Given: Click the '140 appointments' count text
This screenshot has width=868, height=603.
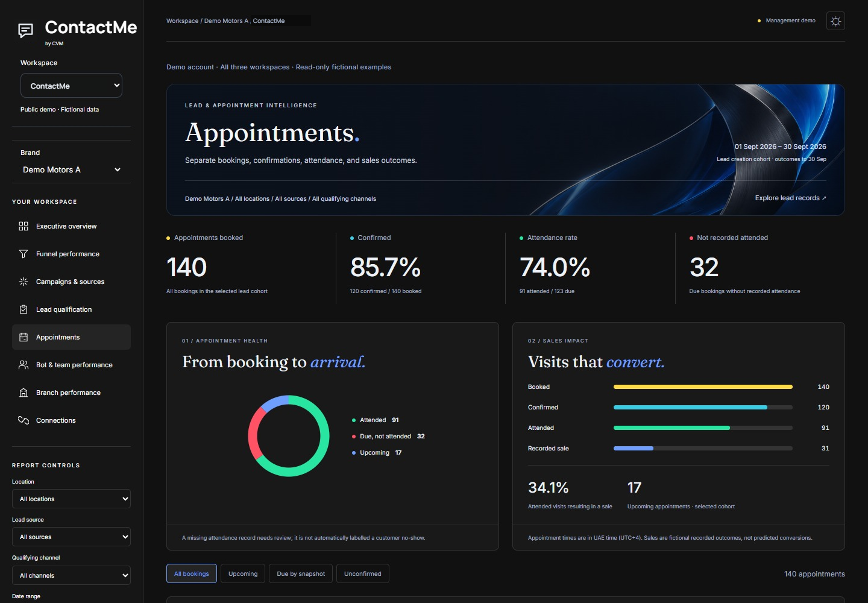Looking at the screenshot, I should 814,573.
